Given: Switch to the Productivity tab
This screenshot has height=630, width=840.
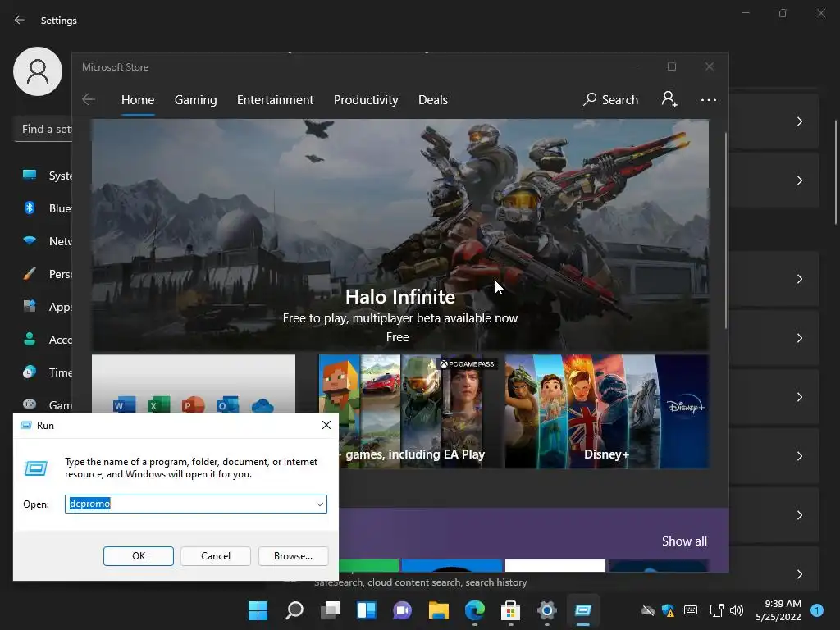Looking at the screenshot, I should [x=366, y=100].
